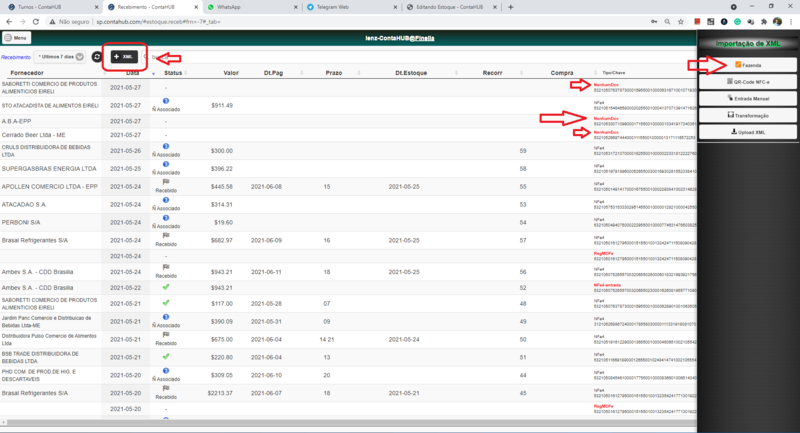Sort the table by Status column header
Image resolution: width=800 pixels, height=433 pixels.
(173, 73)
